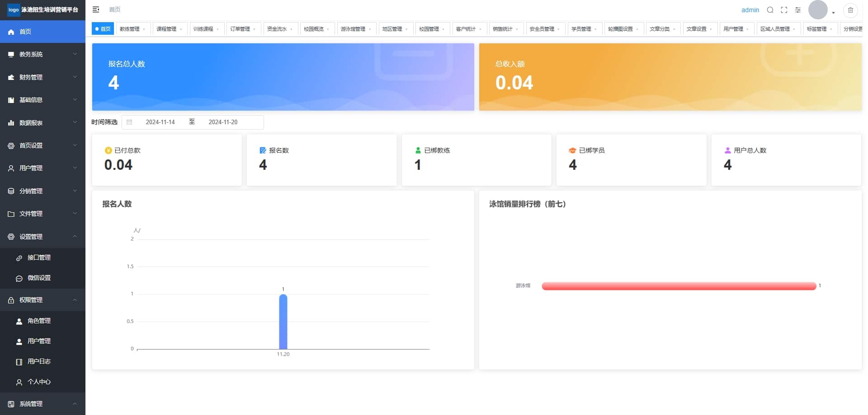868x415 pixels.
Task: Close the 地区管理 tab
Action: click(406, 29)
